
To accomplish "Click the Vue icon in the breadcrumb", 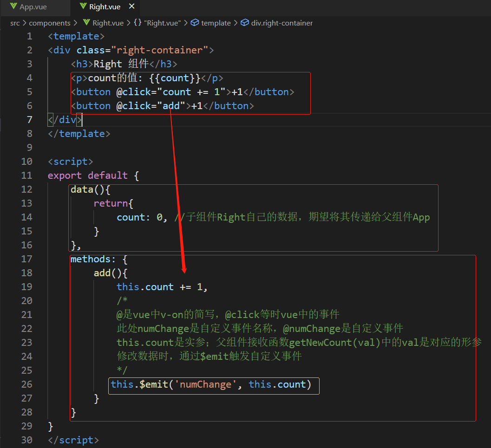I will click(87, 23).
